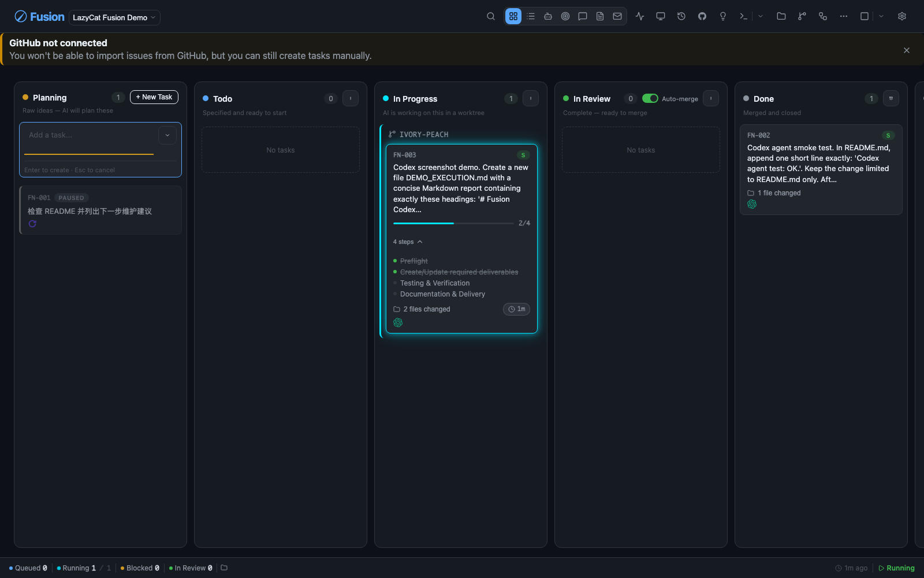Open the history clock icon
This screenshot has height=578, width=924.
[x=681, y=16]
